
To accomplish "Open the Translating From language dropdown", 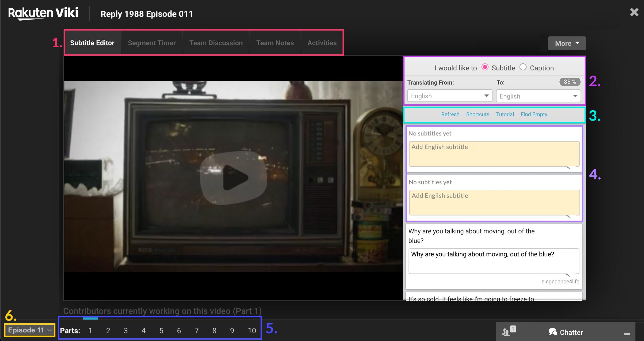I will (450, 96).
